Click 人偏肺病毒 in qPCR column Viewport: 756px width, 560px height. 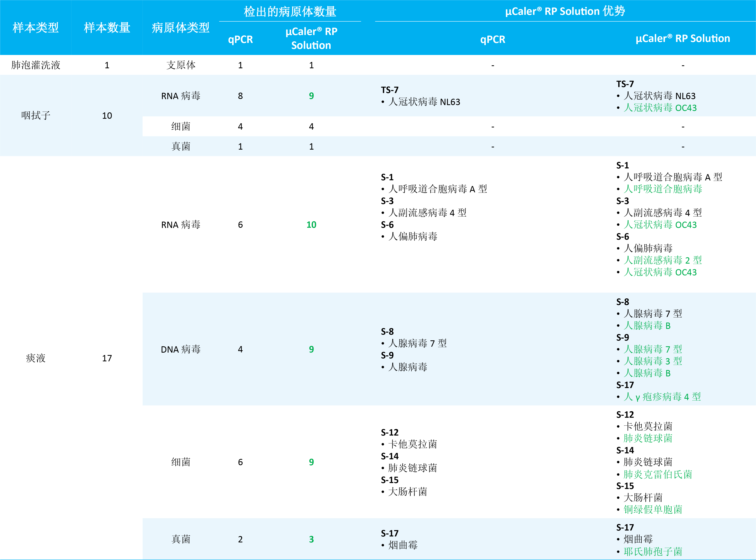(413, 236)
